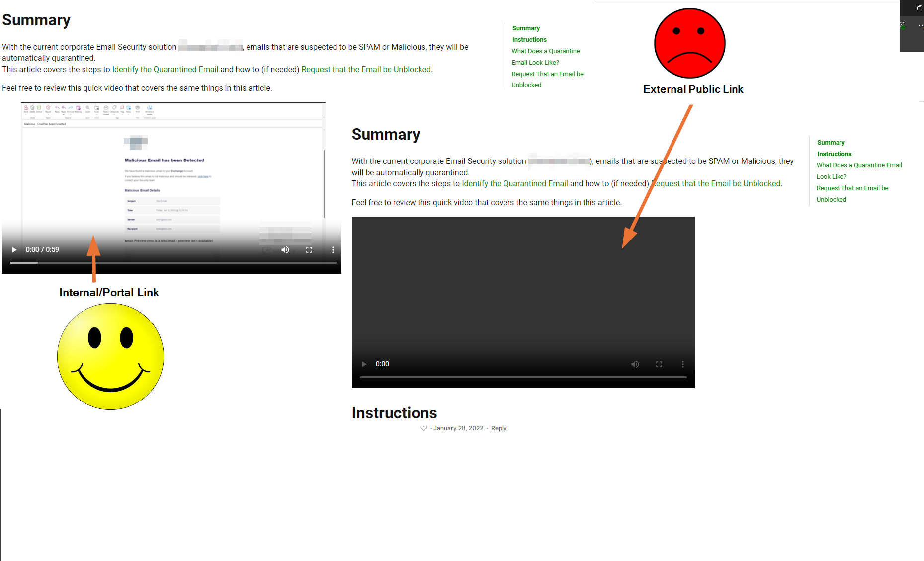The width and height of the screenshot is (924, 561).
Task: Open three-dot menu on right video
Action: pos(683,364)
